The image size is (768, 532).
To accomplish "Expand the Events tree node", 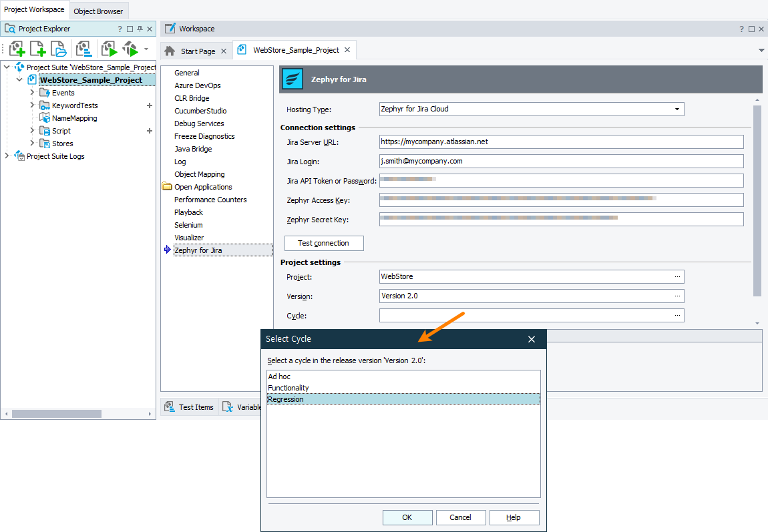I will coord(32,92).
